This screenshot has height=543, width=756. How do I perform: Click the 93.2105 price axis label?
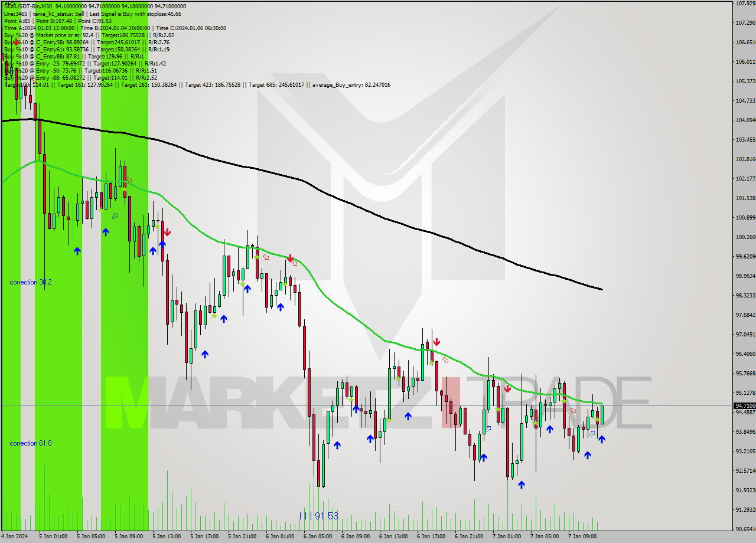745,451
